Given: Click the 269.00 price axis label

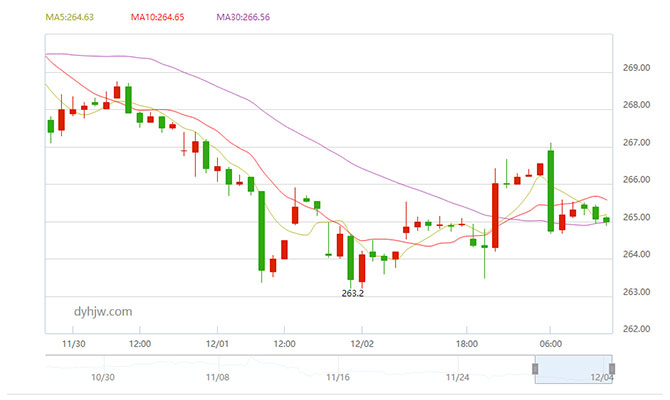Looking at the screenshot, I should (637, 68).
